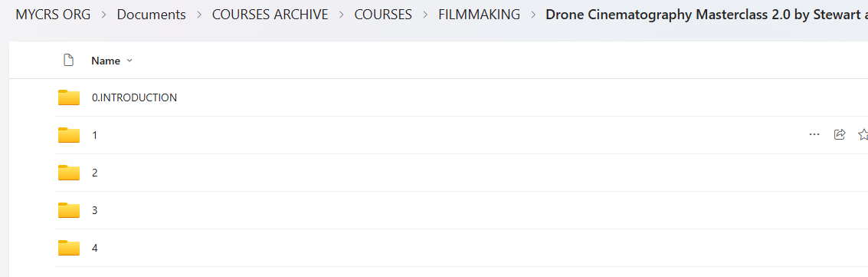Open the Name column dropdown chevron
868x277 pixels.
pos(129,61)
